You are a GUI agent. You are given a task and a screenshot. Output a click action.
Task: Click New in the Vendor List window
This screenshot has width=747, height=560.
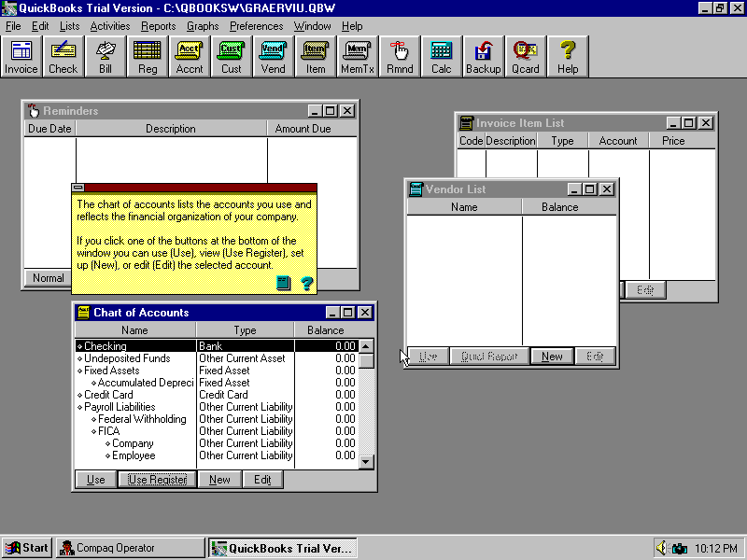pyautogui.click(x=552, y=357)
